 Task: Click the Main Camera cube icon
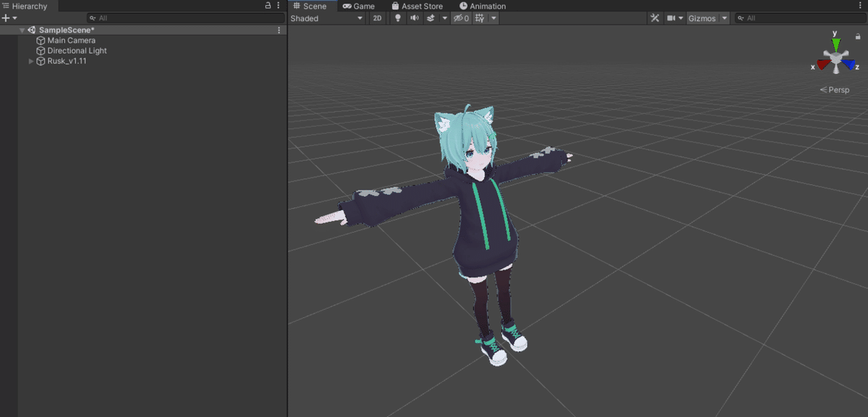tap(41, 40)
